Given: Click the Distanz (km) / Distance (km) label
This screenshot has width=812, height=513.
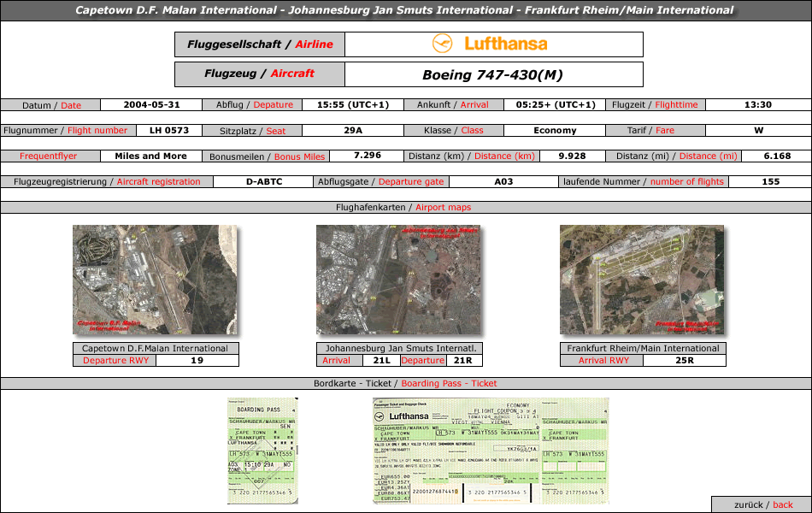Looking at the screenshot, I should click(x=472, y=156).
